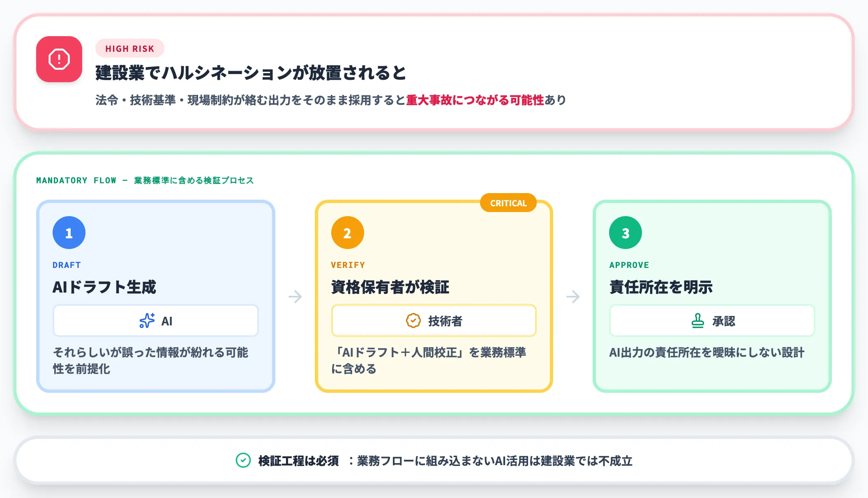The width and height of the screenshot is (868, 498).
Task: Click the red text 重大事故につながる可能性
Action: point(475,100)
